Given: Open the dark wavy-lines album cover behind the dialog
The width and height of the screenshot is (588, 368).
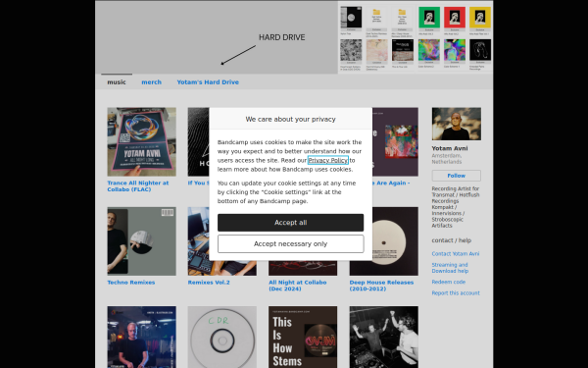Looking at the screenshot, I should click(198, 142).
